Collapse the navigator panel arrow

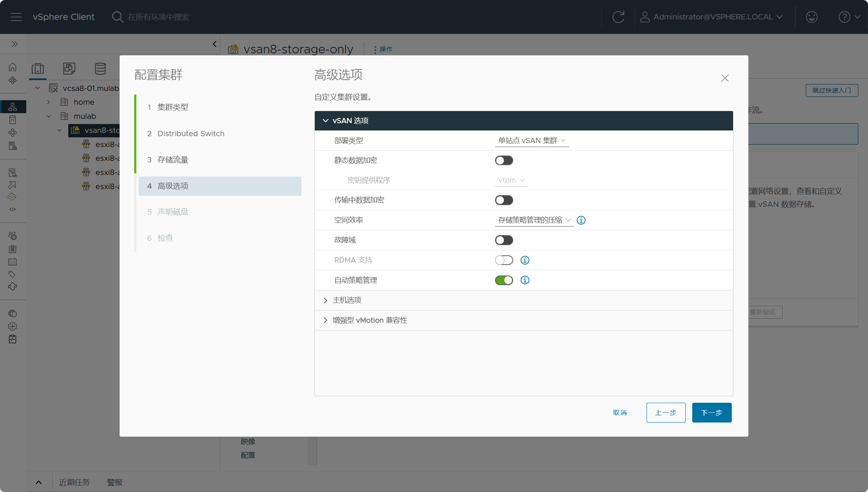point(215,44)
